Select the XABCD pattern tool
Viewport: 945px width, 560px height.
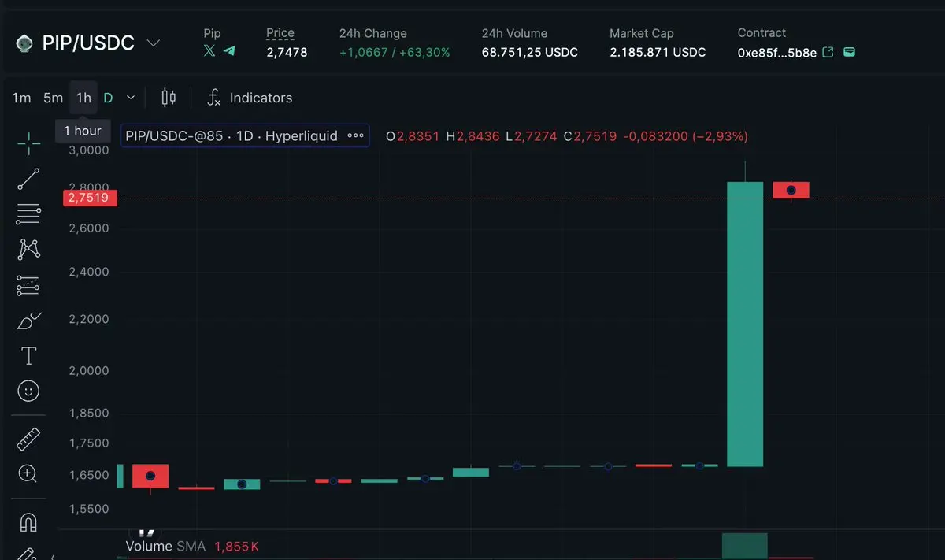28,250
